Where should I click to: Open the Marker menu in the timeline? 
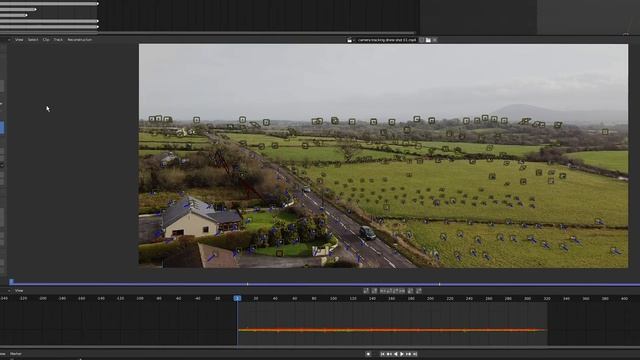coord(16,354)
